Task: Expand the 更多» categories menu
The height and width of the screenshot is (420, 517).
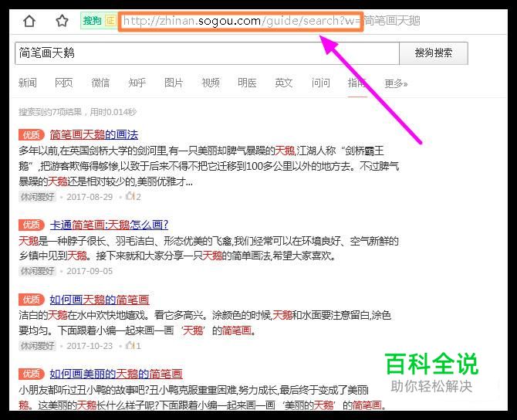Action: (396, 83)
